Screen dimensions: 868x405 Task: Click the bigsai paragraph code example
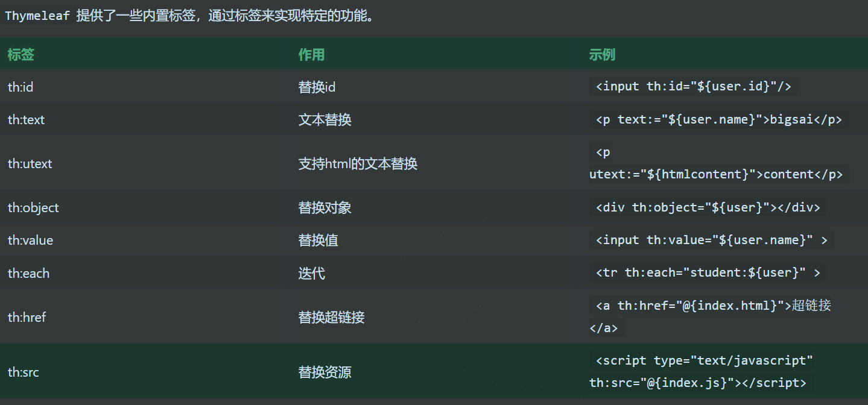click(718, 119)
